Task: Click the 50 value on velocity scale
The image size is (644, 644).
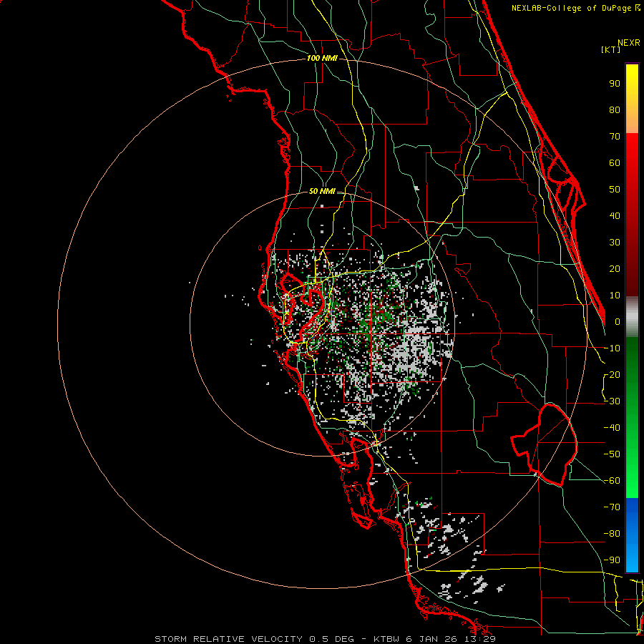Action: [x=615, y=190]
